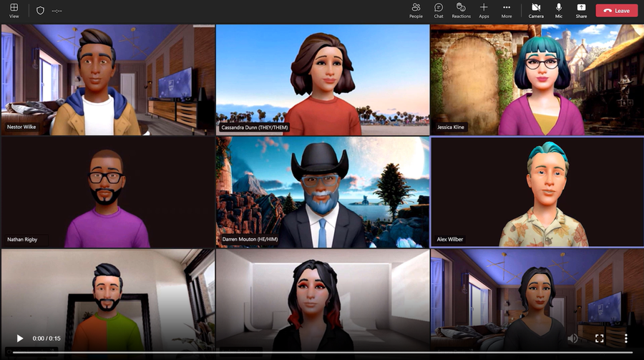Screen dimensions: 644x360
Task: Open the Reactions menu
Action: 461,11
